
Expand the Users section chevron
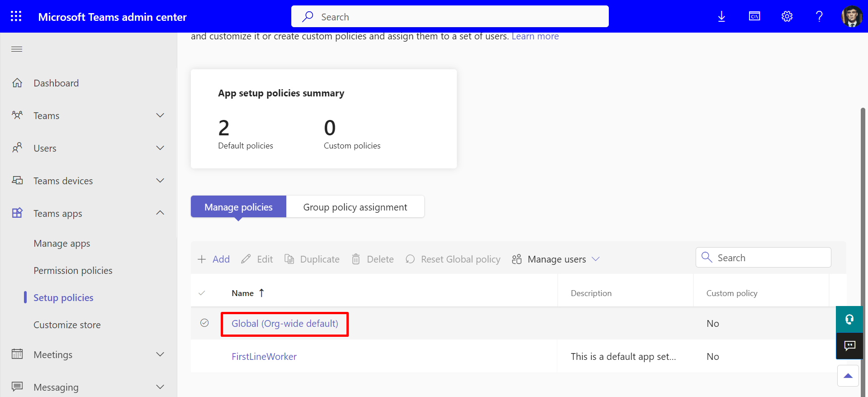[x=160, y=148]
